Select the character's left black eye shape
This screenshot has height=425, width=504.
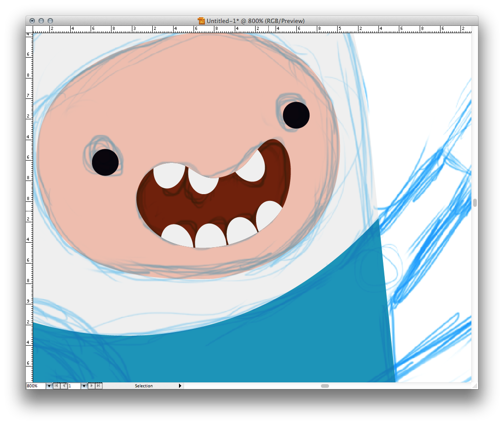(105, 162)
